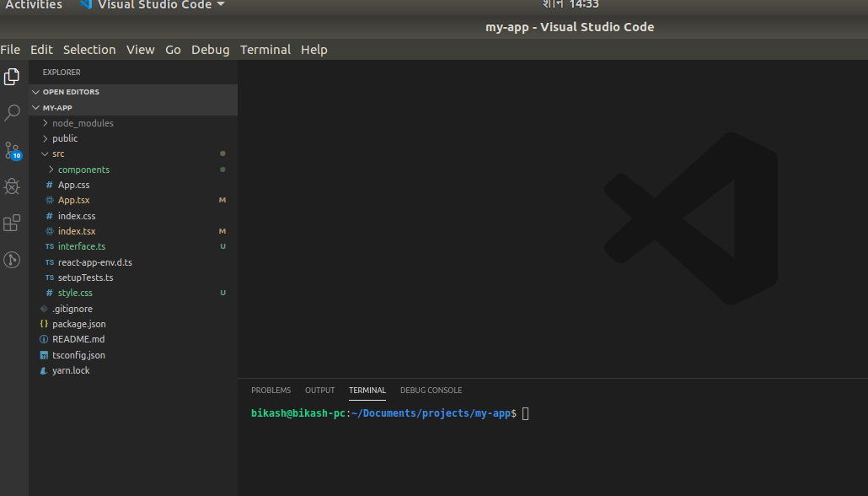Click the git icon beside .gitignore
Viewport: 868px width, 496px height.
click(x=44, y=309)
